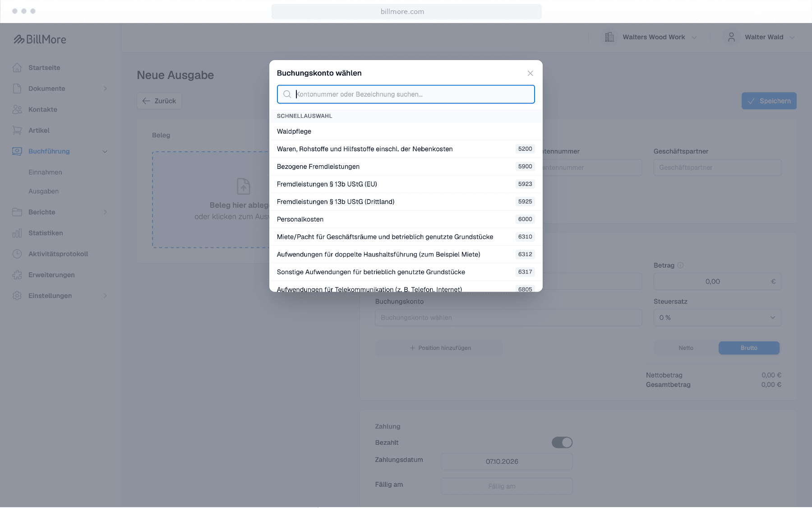Click the Statistiken bar chart icon

(17, 233)
